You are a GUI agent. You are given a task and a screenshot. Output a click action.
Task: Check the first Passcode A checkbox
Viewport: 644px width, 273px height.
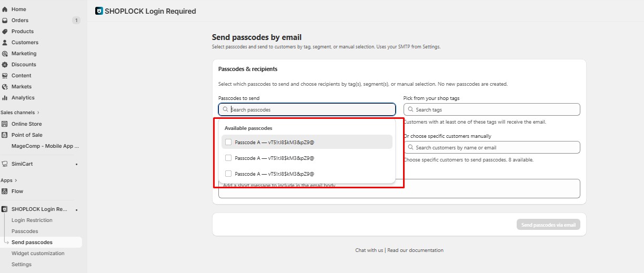[x=228, y=142]
